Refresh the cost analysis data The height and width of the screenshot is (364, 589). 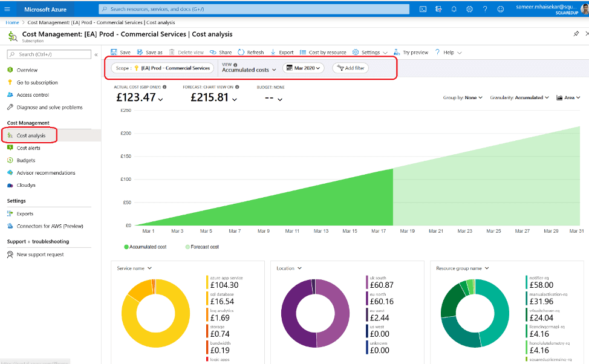[x=251, y=52]
